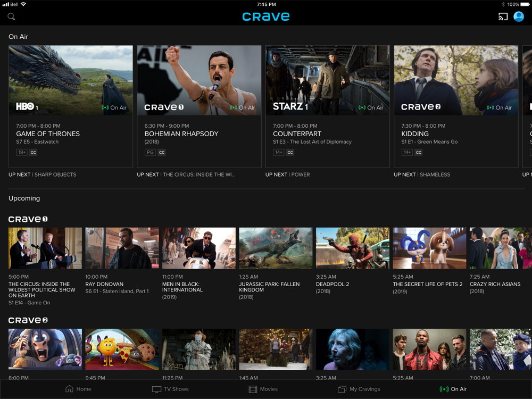Open the 11:25 PM clown thumbnail
The width and height of the screenshot is (532, 399).
tap(199, 349)
